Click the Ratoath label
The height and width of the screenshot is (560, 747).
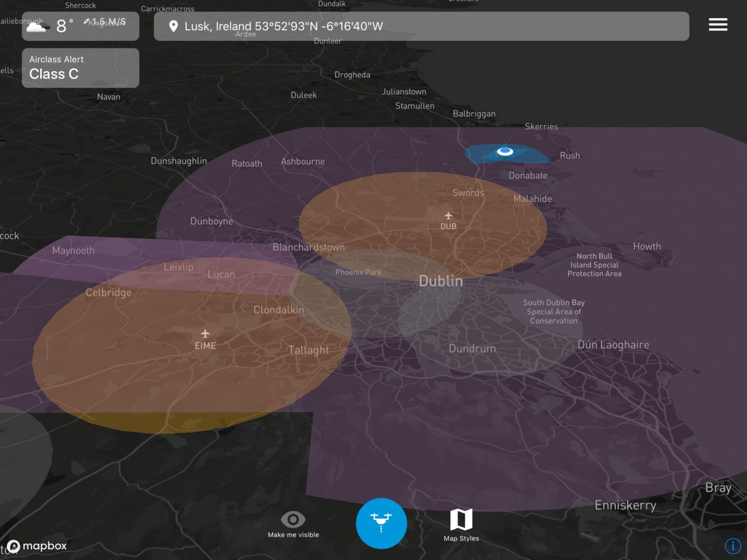tap(247, 163)
